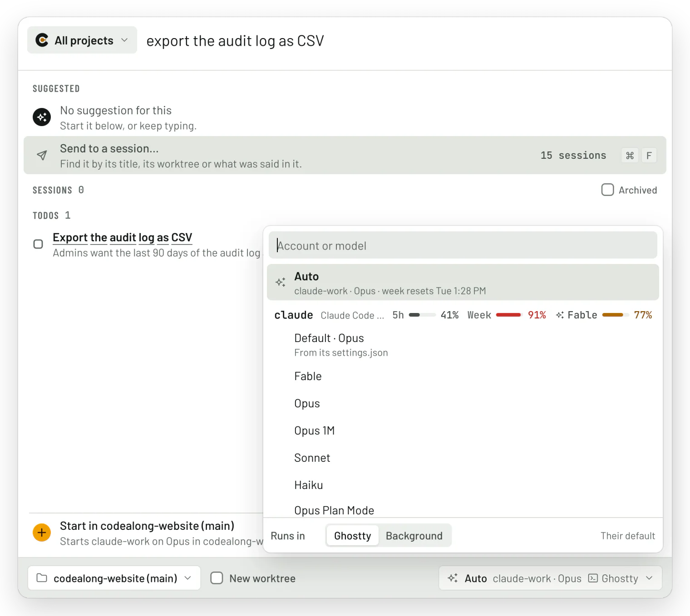Image resolution: width=690 pixels, height=616 pixels.
Task: Click the sparkle icon beside Fable usage
Action: pyautogui.click(x=560, y=315)
